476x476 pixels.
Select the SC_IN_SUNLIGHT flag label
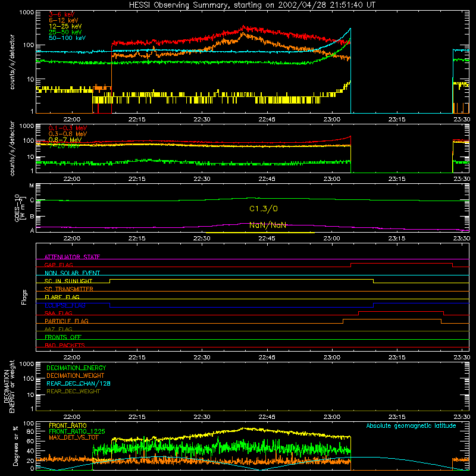(x=68, y=281)
